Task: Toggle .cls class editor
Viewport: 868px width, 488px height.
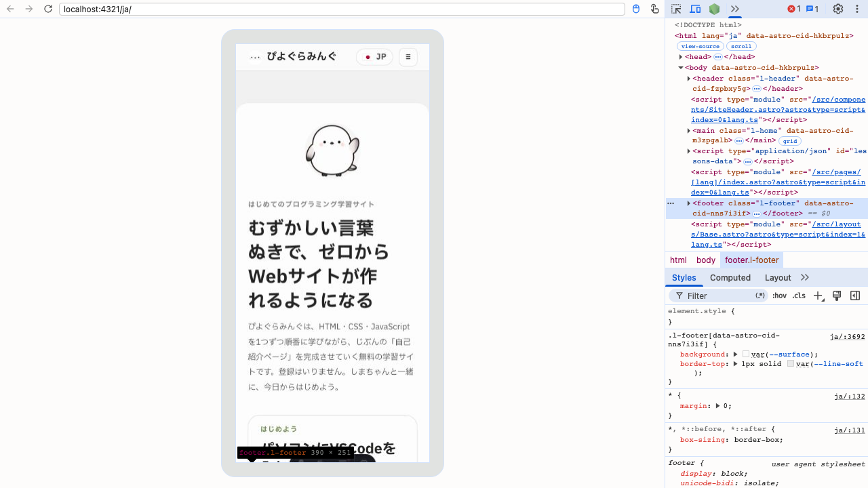Action: [x=799, y=296]
